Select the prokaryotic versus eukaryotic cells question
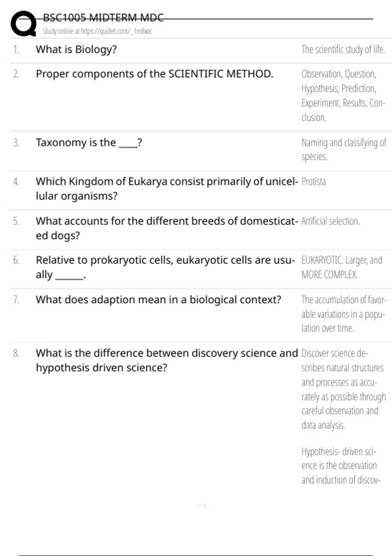Image resolution: width=392 pixels, height=556 pixels. tap(165, 267)
